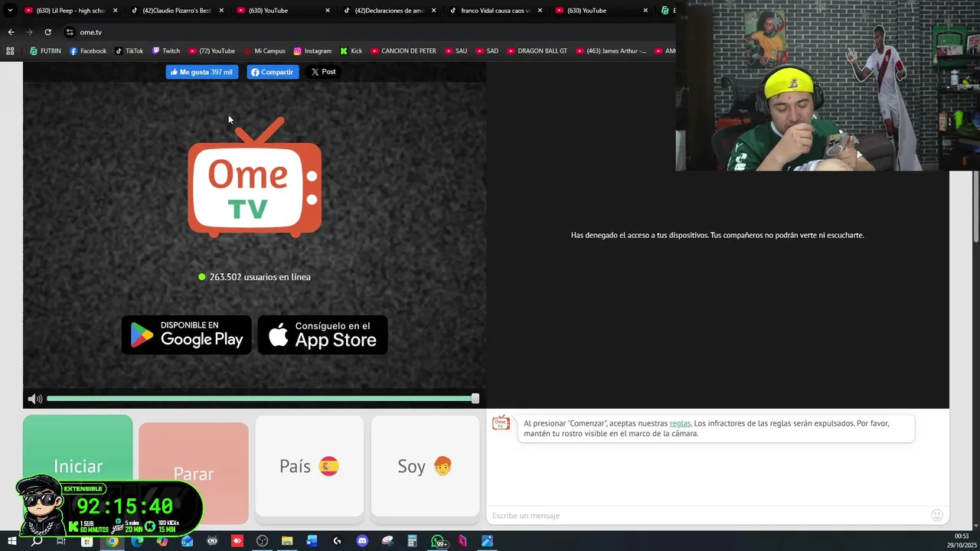This screenshot has height=551, width=980.
Task: Launch Microsoft Store from the taskbar
Action: coord(87,541)
